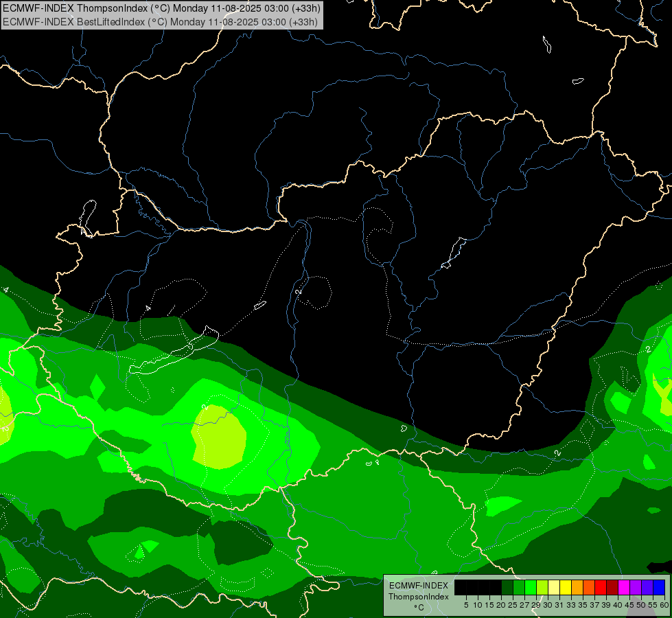672x618 pixels.
Task: Click the legend scale value '5'
Action: point(466,605)
